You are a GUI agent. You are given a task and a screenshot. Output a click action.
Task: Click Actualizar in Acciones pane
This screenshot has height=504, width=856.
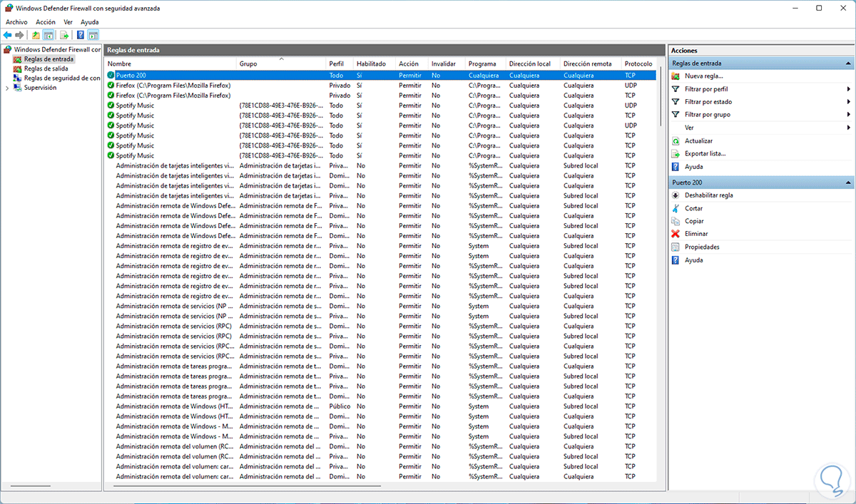pyautogui.click(x=698, y=141)
